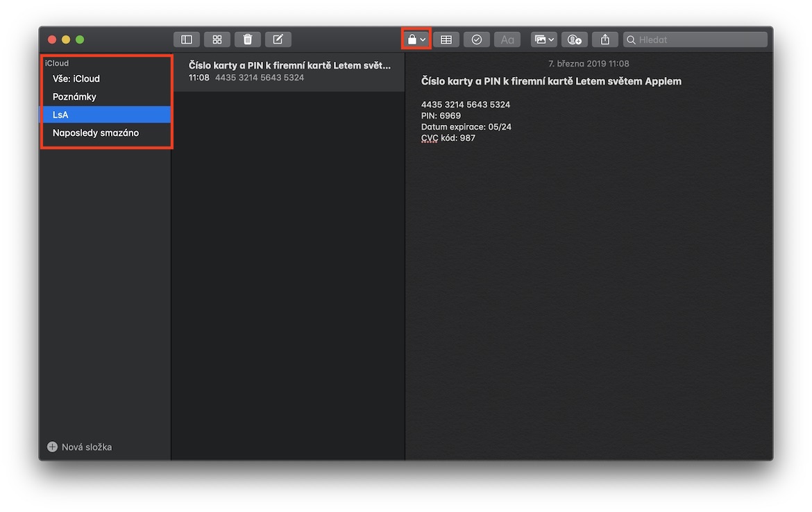
Task: Insert a table into the note
Action: click(x=446, y=40)
